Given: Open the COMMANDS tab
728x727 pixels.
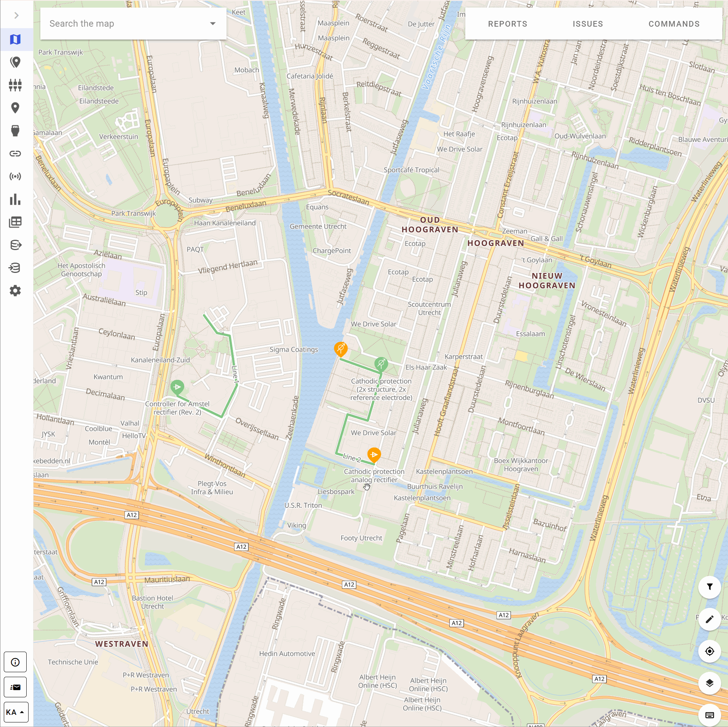Looking at the screenshot, I should [x=674, y=24].
